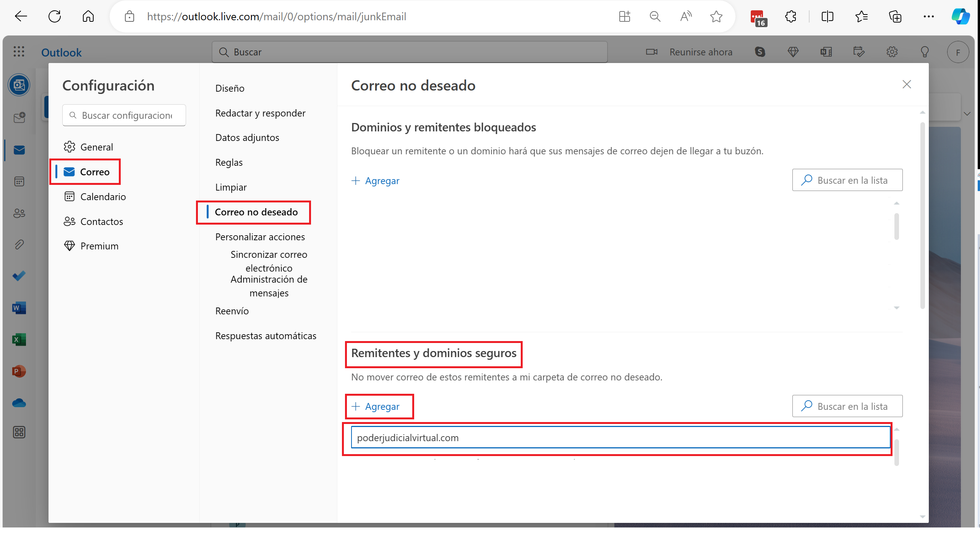Screen dimensions: 980x550
Task: Click the Skype icon in Outlook header
Action: click(x=760, y=52)
